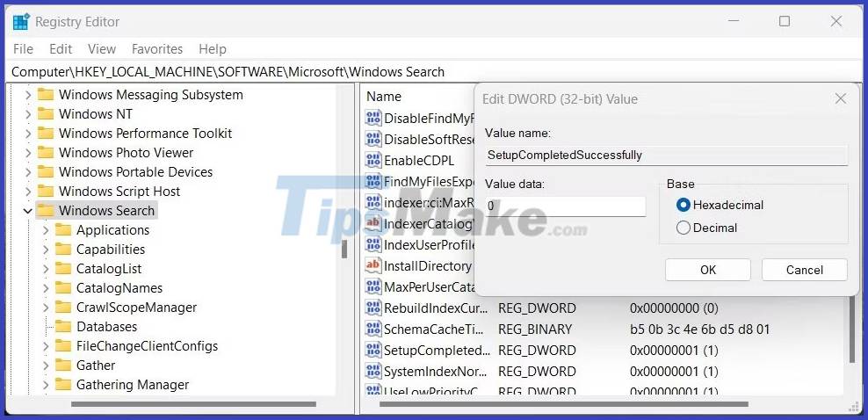This screenshot has height=420, width=868.
Task: Click the IndexUserProfile value icon
Action: click(373, 244)
